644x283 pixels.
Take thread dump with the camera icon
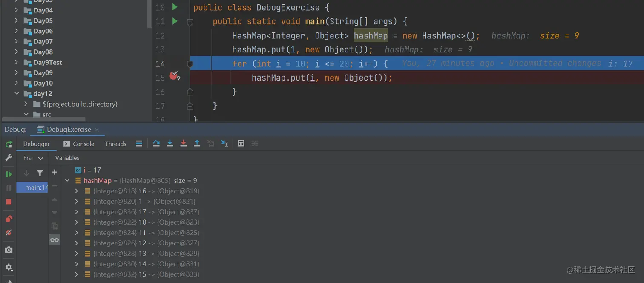[9, 250]
